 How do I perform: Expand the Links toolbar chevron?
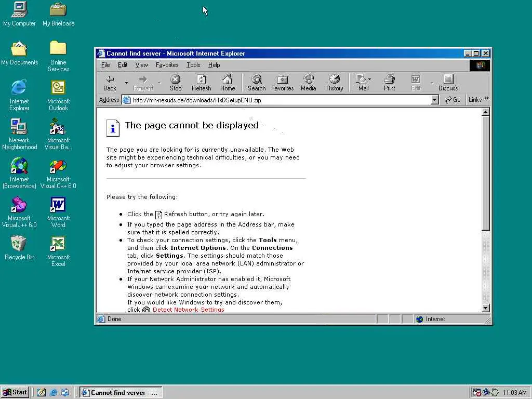pyautogui.click(x=487, y=98)
